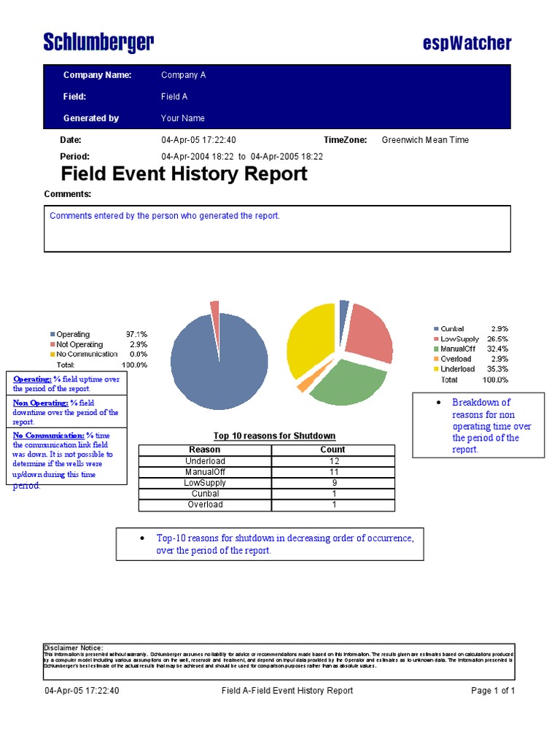Click the 'Reason' column header
The image size is (560, 747).
click(x=205, y=449)
